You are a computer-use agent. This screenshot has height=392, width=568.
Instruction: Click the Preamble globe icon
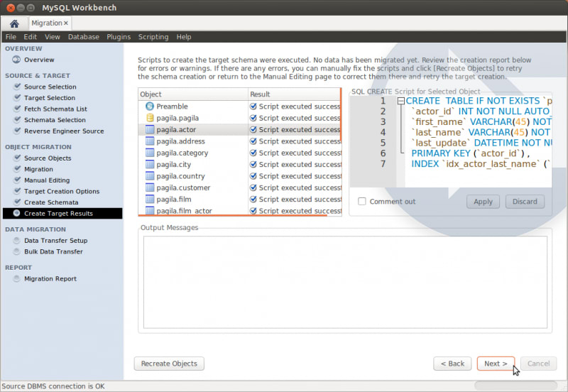[150, 106]
